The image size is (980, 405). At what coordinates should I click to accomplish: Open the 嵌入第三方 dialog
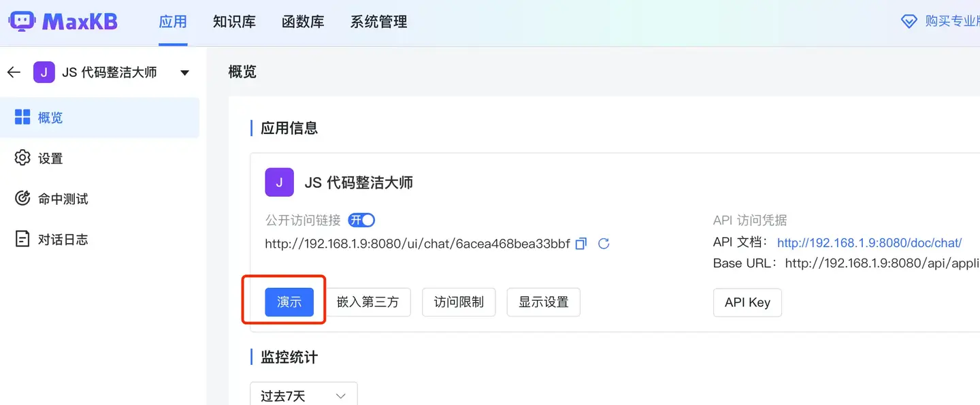coord(369,302)
